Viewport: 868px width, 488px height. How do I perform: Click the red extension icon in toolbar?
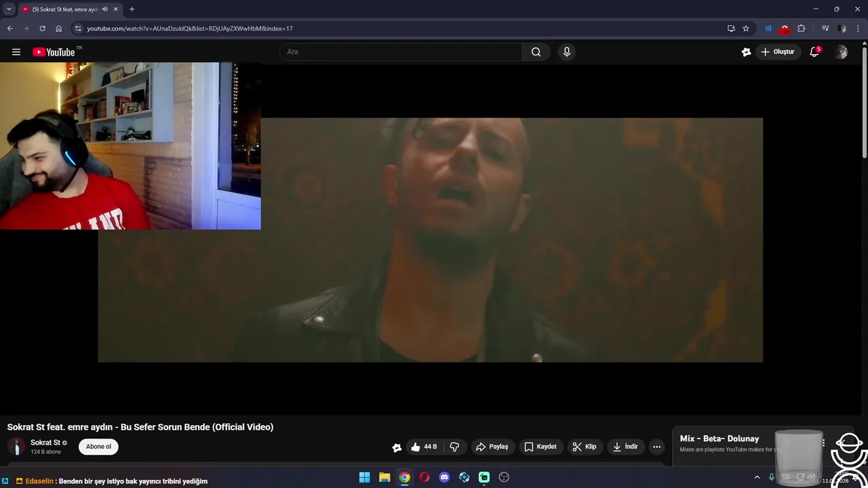785,28
